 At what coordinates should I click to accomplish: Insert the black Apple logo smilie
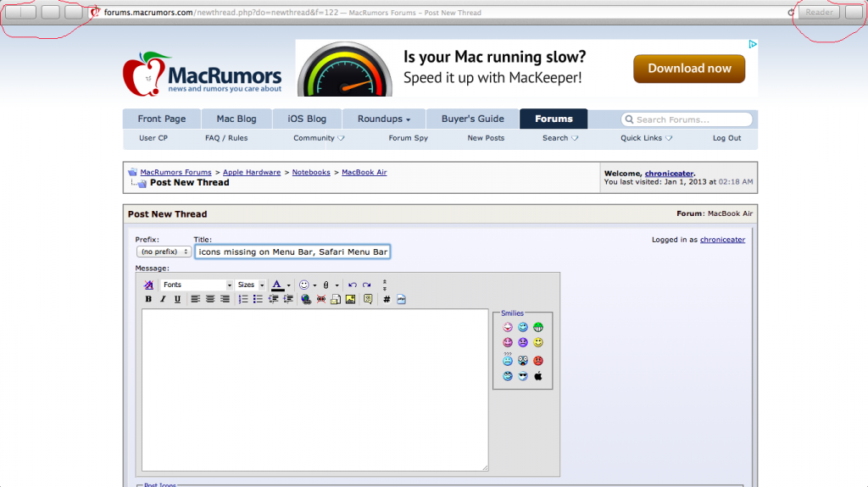(x=538, y=376)
